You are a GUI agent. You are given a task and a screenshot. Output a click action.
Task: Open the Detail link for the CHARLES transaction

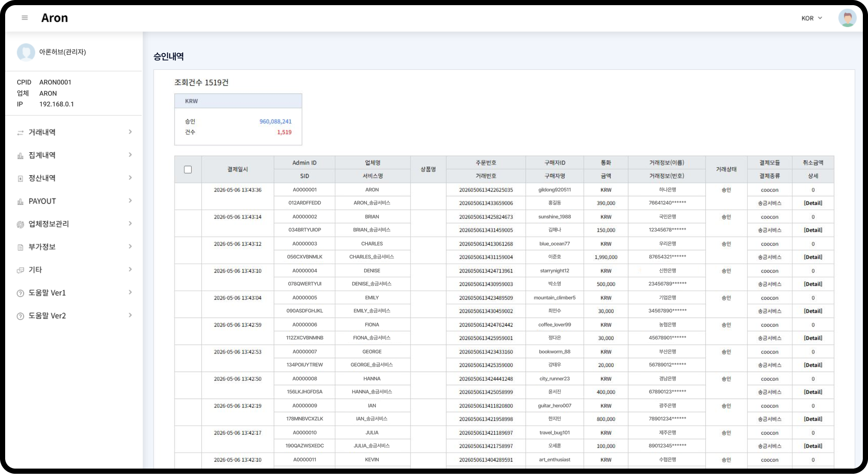tap(813, 257)
